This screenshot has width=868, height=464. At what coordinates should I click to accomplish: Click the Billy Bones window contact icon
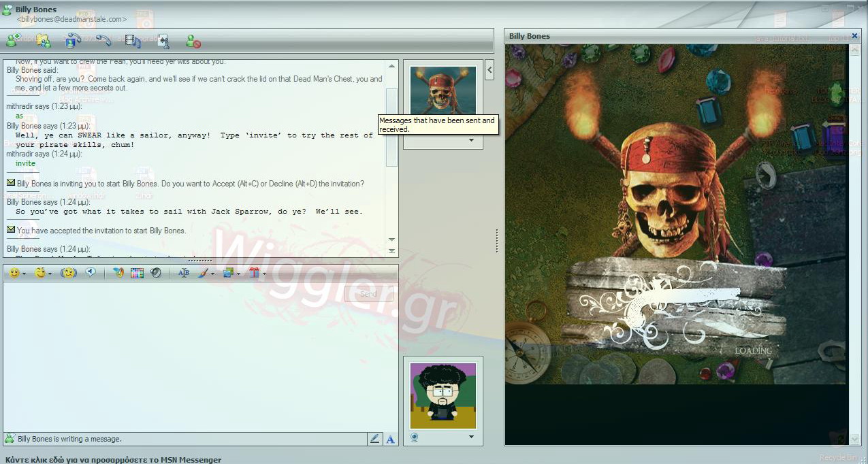pyautogui.click(x=7, y=10)
